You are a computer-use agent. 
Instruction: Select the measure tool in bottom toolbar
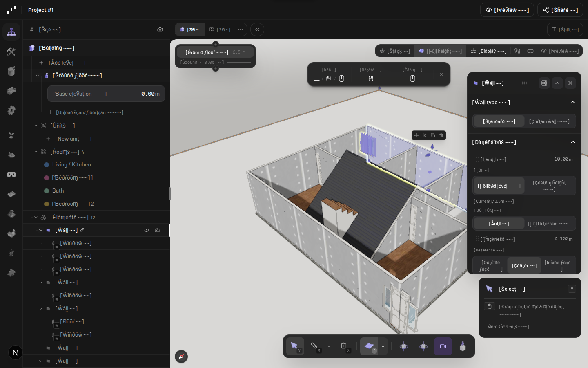tap(314, 346)
